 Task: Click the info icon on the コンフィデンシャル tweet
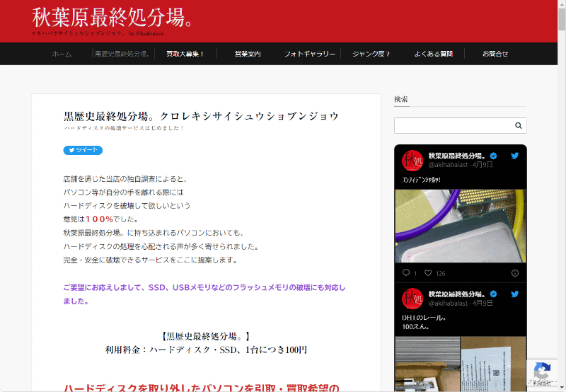[515, 273]
